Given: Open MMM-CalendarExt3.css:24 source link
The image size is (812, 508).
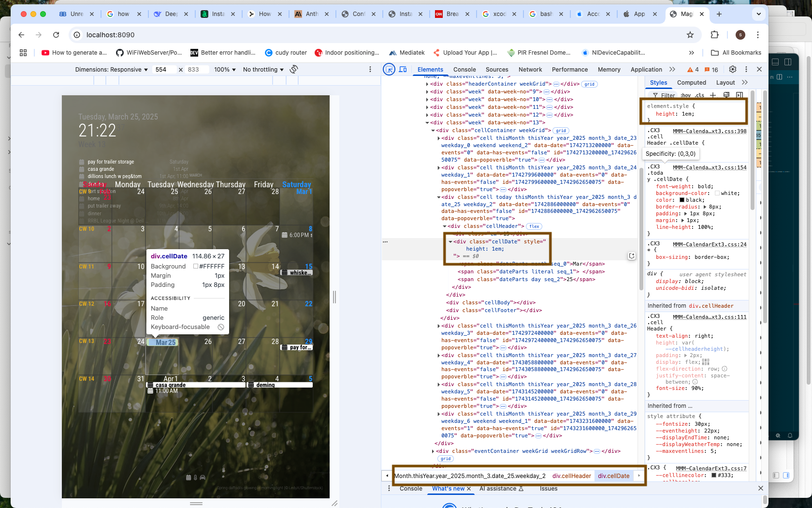Looking at the screenshot, I should coord(709,244).
